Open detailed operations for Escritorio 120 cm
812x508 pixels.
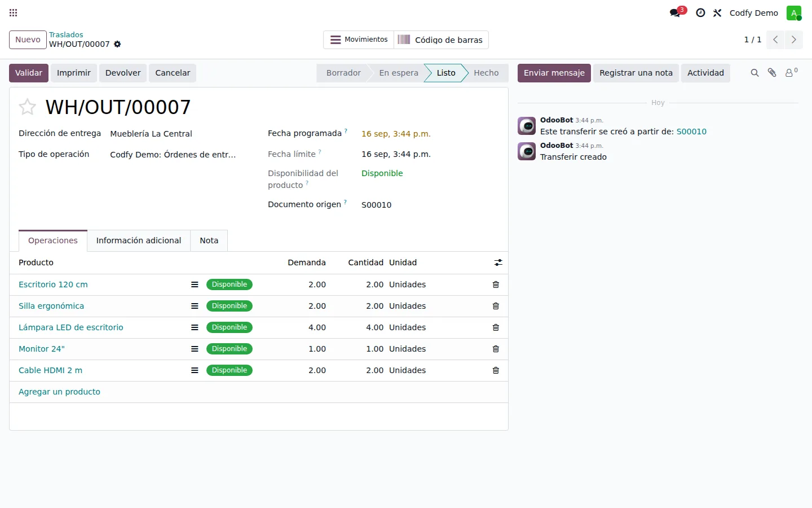click(195, 284)
